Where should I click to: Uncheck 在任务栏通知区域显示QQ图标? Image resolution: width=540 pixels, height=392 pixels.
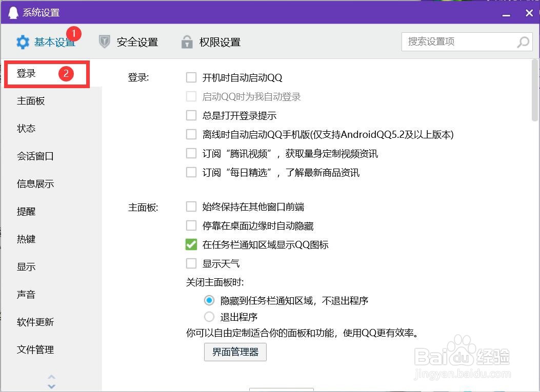[x=191, y=245]
